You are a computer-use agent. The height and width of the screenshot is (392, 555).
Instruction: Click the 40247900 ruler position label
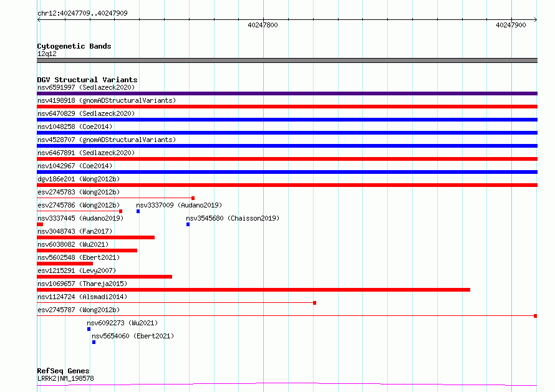[x=511, y=25]
